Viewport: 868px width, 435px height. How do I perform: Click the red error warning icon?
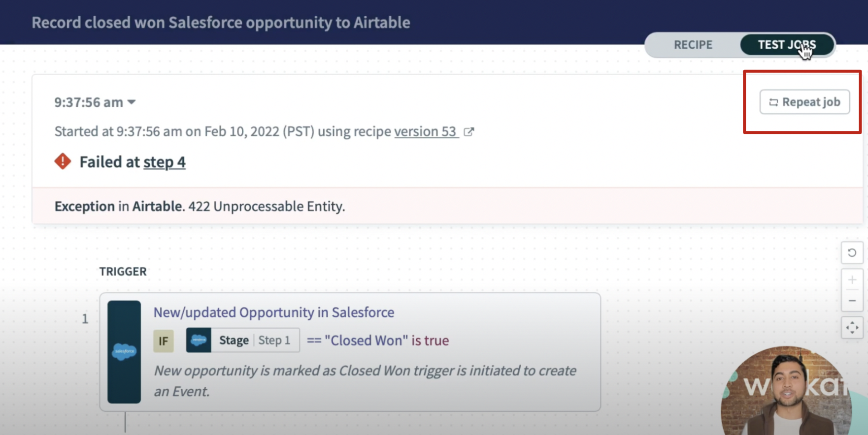point(63,161)
